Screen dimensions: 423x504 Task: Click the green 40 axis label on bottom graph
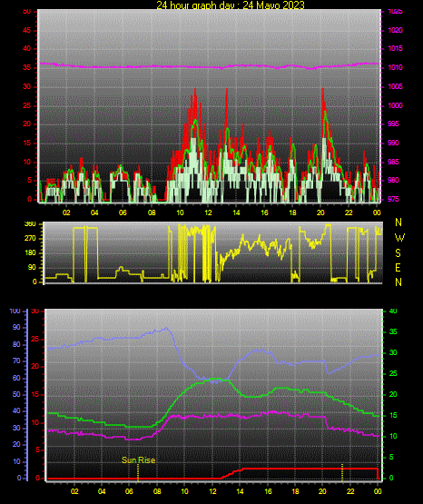[393, 311]
